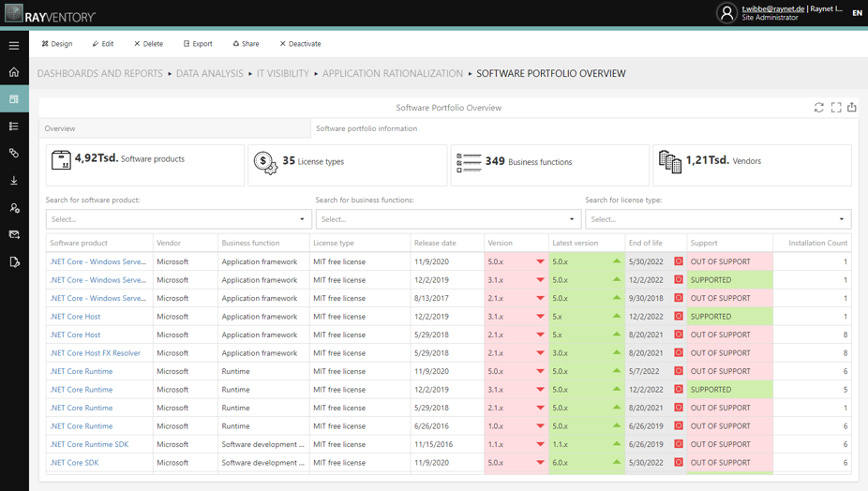
Task: Expand the business functions search dropdown
Action: [448, 219]
